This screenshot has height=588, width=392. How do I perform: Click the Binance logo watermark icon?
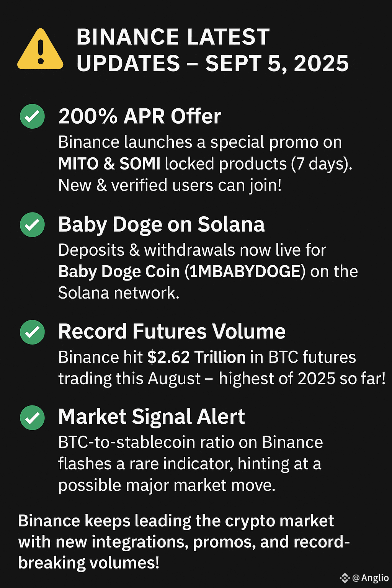click(x=345, y=578)
